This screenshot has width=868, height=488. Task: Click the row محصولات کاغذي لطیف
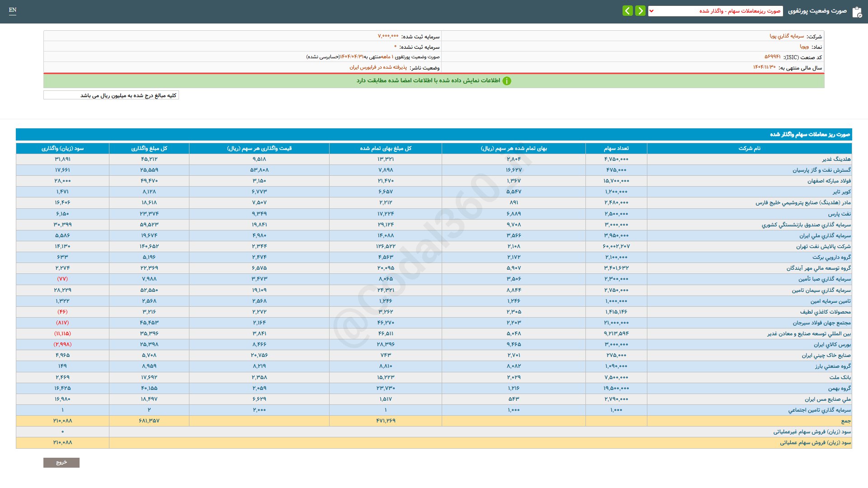tap(825, 312)
